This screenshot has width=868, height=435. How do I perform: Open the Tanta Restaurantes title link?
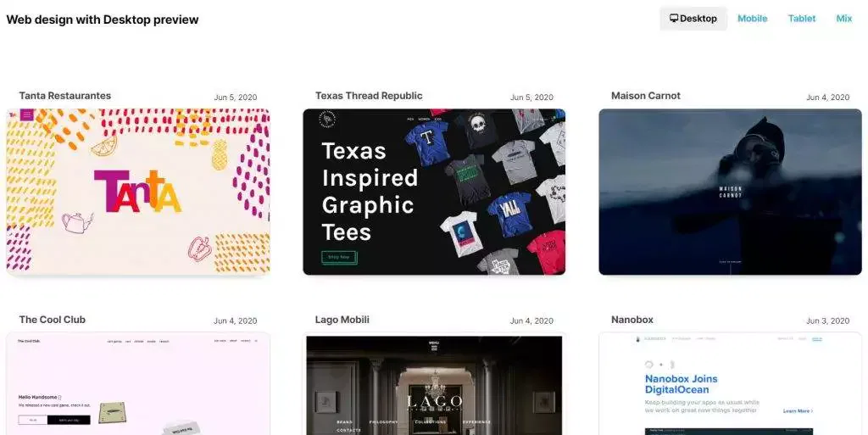64,96
